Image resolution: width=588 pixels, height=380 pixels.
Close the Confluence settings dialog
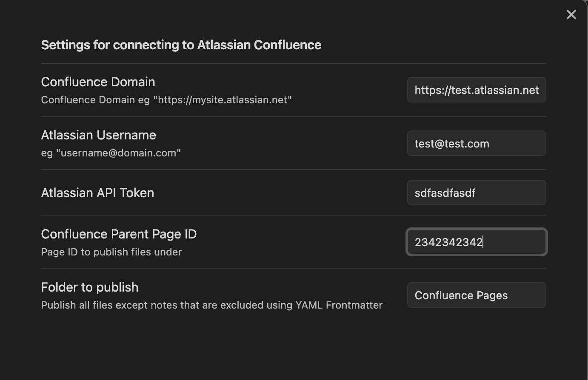click(571, 15)
